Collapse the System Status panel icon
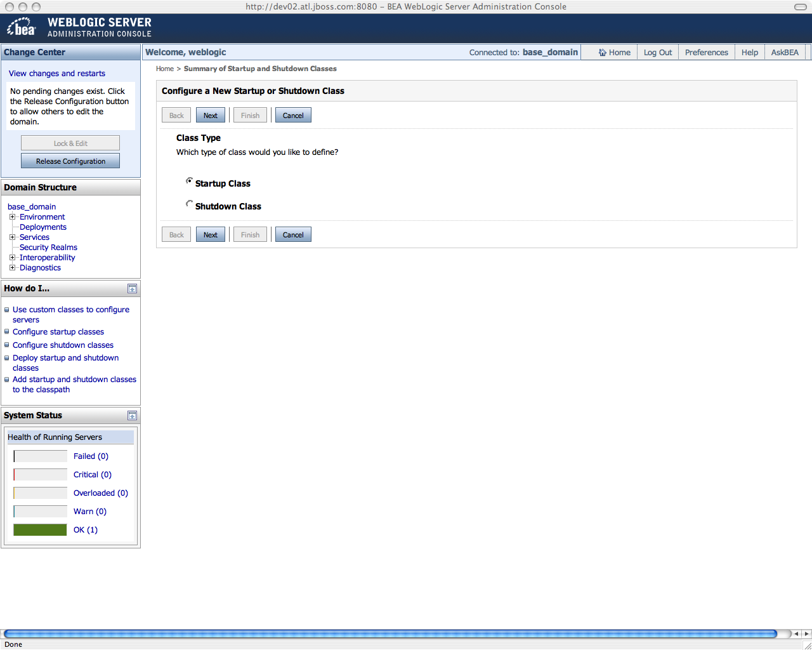The height and width of the screenshot is (650, 812). [132, 416]
